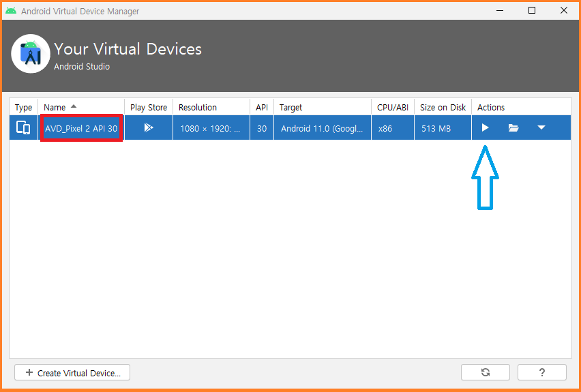This screenshot has height=392, width=581.
Task: Click the 1080 × 1920 resolution cell
Action: pyautogui.click(x=211, y=128)
